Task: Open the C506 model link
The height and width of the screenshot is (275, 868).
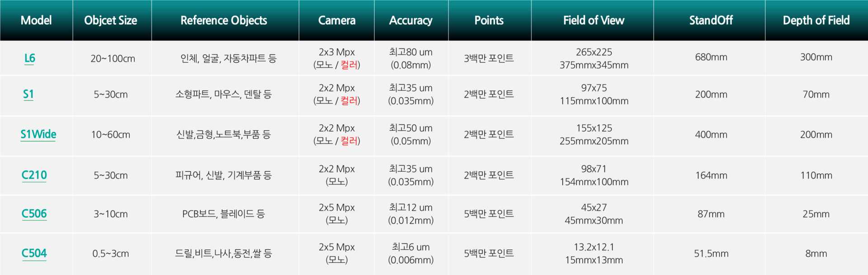Action: tap(34, 213)
